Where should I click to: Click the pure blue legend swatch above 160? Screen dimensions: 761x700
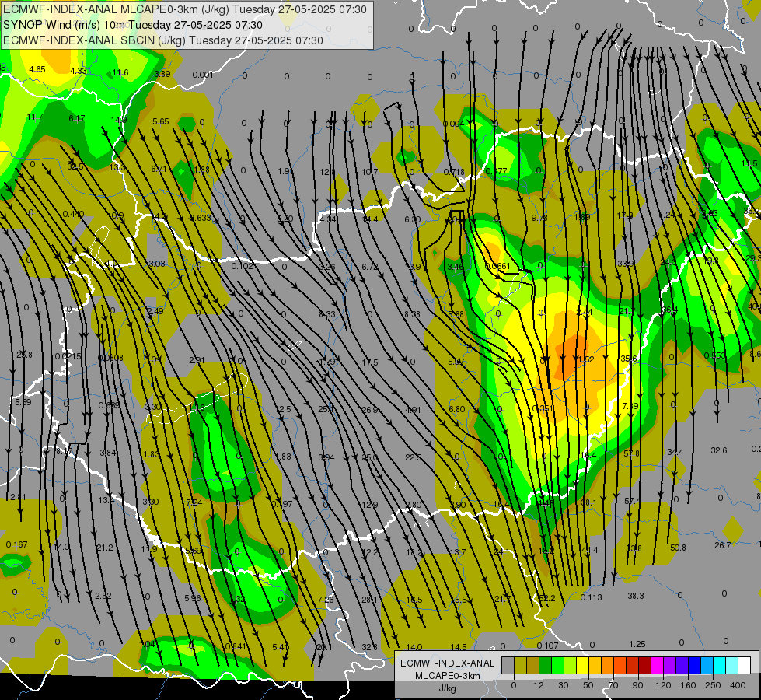[x=695, y=665]
